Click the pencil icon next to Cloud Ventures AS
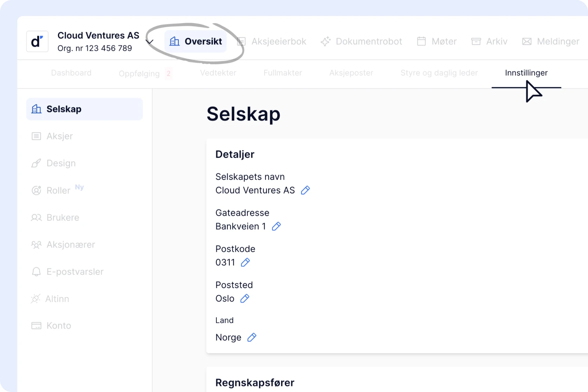 coord(305,191)
